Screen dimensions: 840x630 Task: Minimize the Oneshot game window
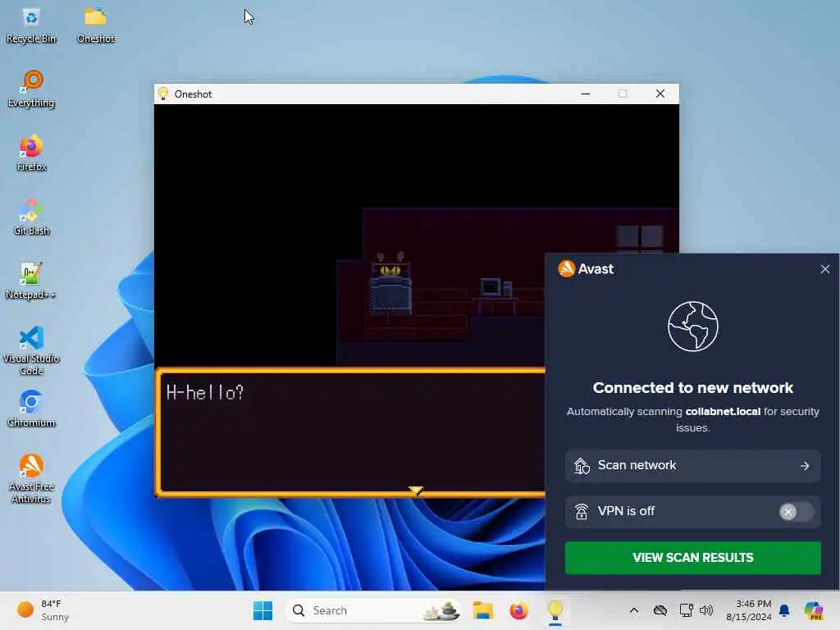tap(586, 94)
